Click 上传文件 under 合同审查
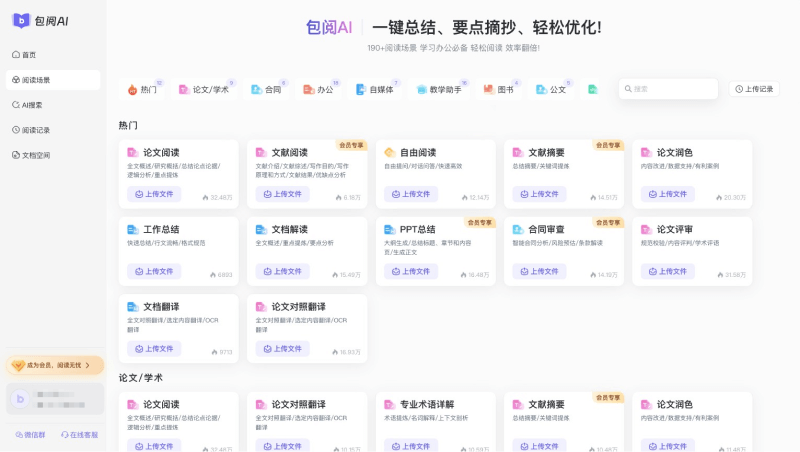Image resolution: width=800 pixels, height=452 pixels. [539, 271]
